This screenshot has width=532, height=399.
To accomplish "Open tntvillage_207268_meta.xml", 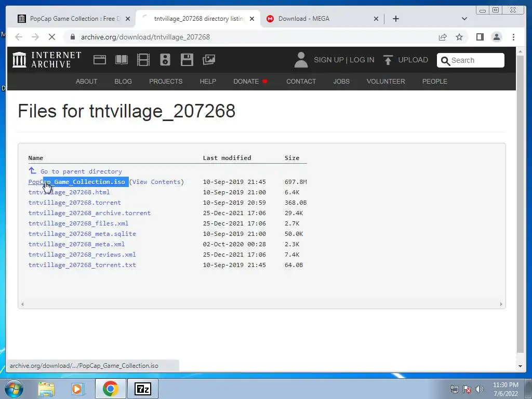I will tap(76, 244).
